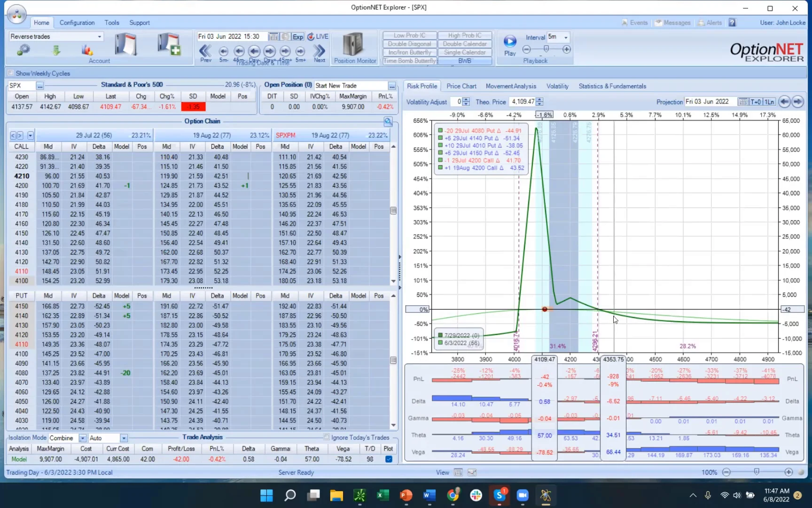This screenshot has height=508, width=812.
Task: Click the account settings gear icon
Action: 23,50
